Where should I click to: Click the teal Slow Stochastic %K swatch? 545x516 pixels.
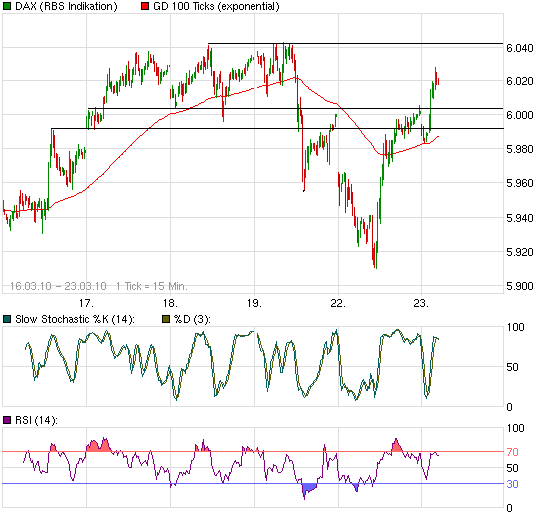point(7,319)
